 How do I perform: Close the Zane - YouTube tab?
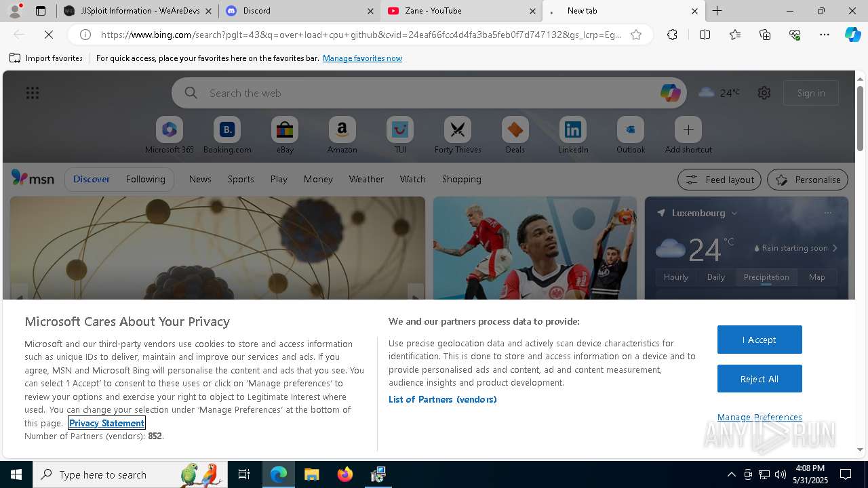point(532,11)
